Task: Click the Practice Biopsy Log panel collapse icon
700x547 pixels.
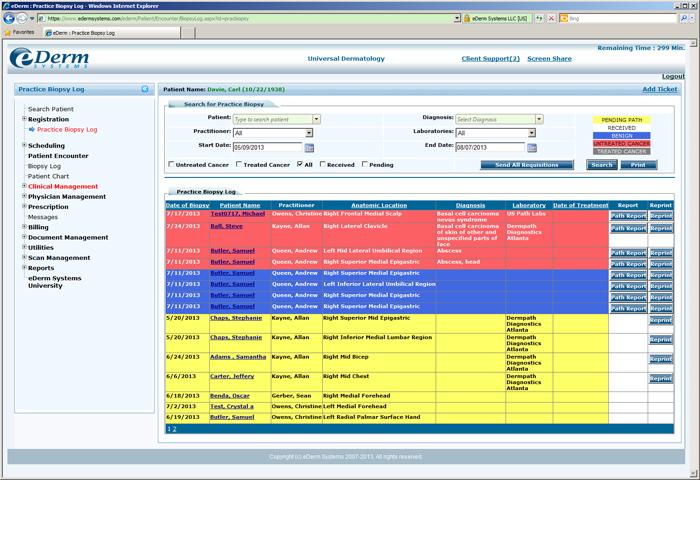Action: pos(145,89)
